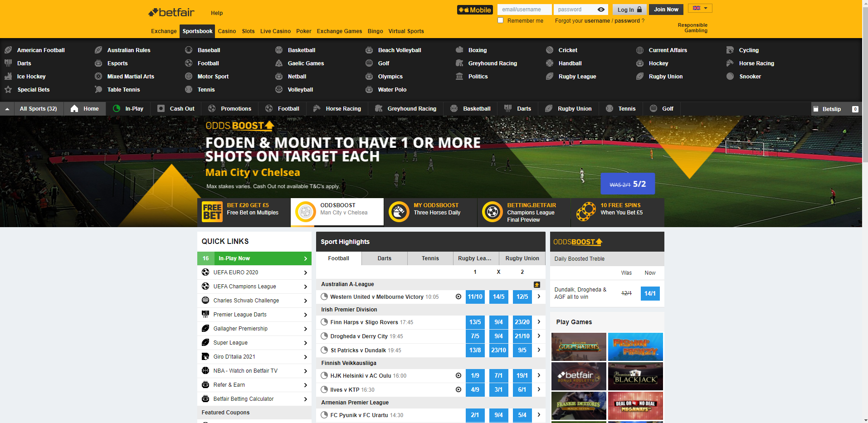Toggle password visibility eye icon
This screenshot has width=868, height=423.
601,10
